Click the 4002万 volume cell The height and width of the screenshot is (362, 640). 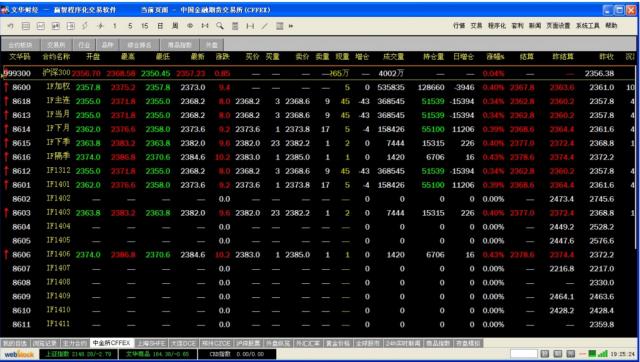(x=391, y=73)
